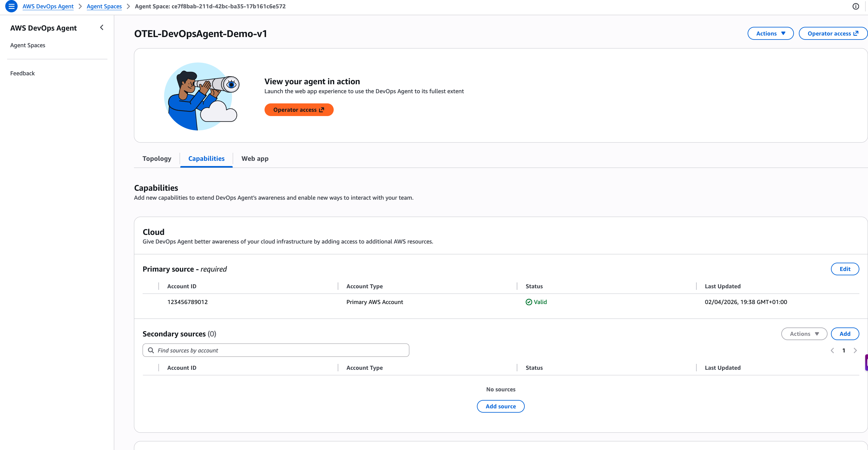The image size is (868, 450).
Task: Toggle sorting on the Account ID column
Action: [182, 286]
